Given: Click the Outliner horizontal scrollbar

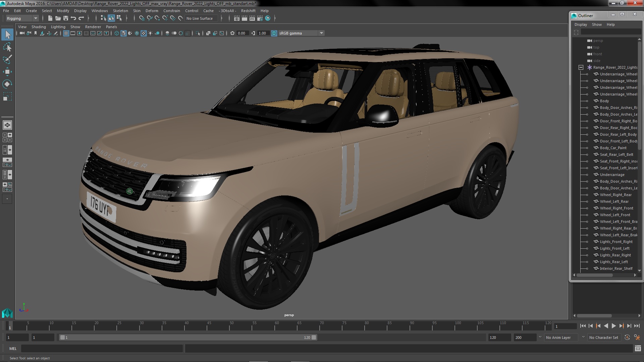Looking at the screenshot, I should [x=595, y=275].
